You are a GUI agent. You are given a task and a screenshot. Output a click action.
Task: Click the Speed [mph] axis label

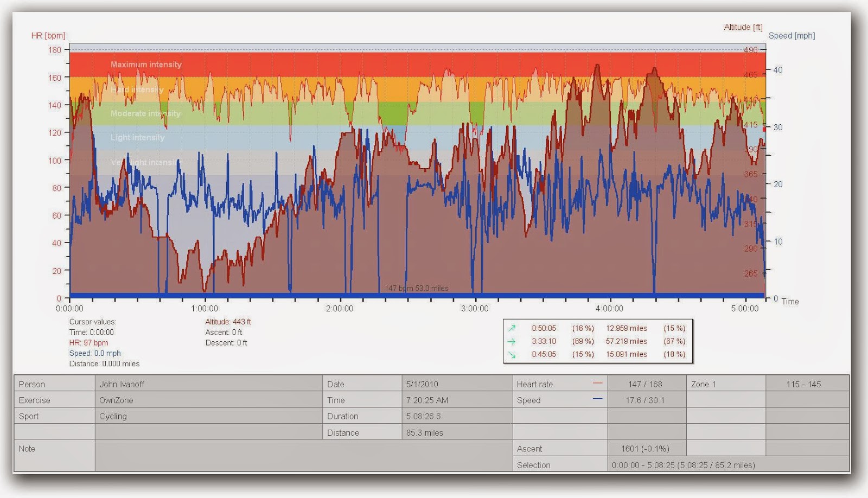coord(792,36)
